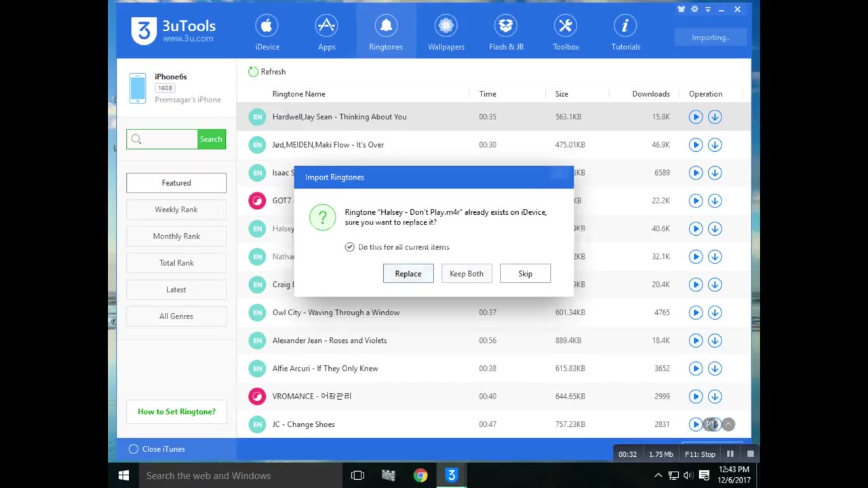Play the ringtone with 20.4K downloads
This screenshot has height=488, width=868.
click(x=696, y=285)
